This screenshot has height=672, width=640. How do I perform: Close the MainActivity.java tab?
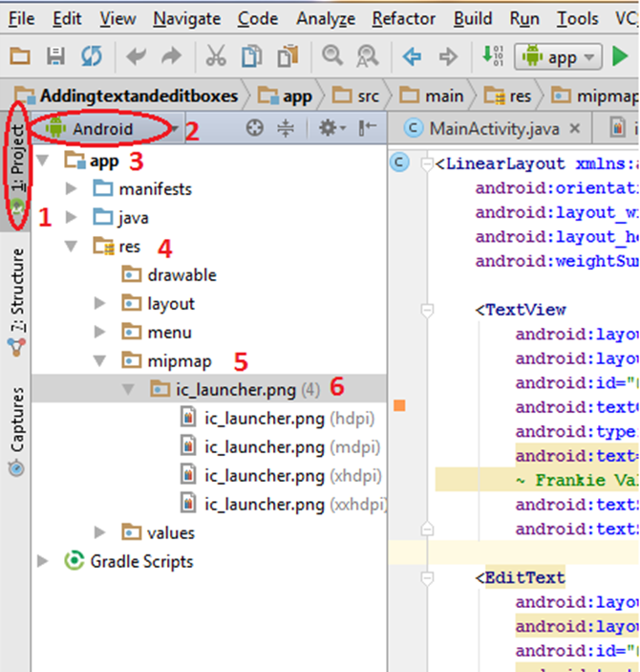click(x=575, y=128)
